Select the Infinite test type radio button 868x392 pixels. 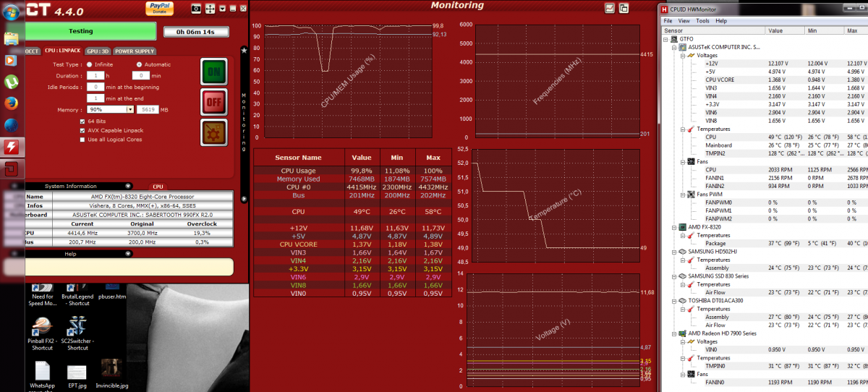(89, 64)
